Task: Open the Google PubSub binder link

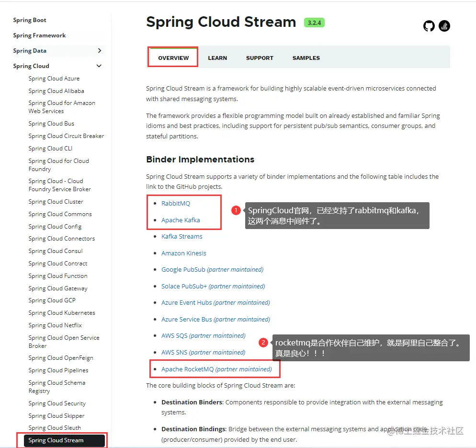Action: pos(212,270)
